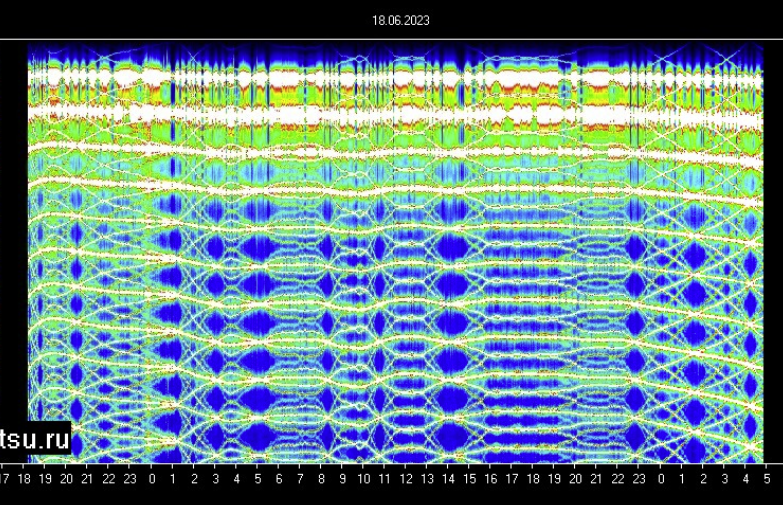Pick the 11 o'clock axis label
Viewport: 783px width, 505px height.
pyautogui.click(x=384, y=479)
